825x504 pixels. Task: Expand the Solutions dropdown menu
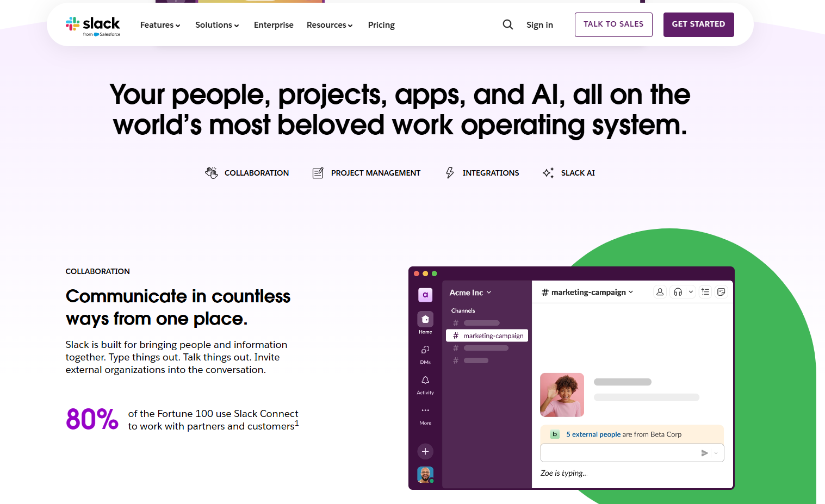(x=217, y=25)
